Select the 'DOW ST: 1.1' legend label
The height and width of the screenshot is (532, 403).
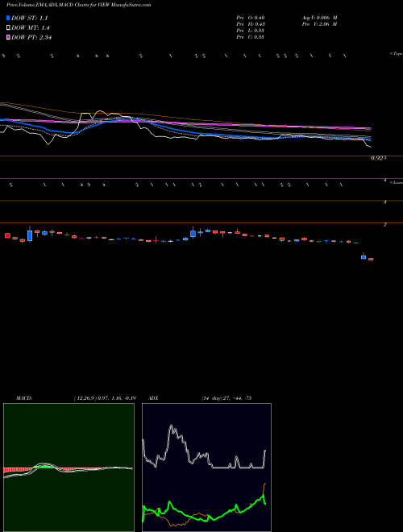pos(30,19)
